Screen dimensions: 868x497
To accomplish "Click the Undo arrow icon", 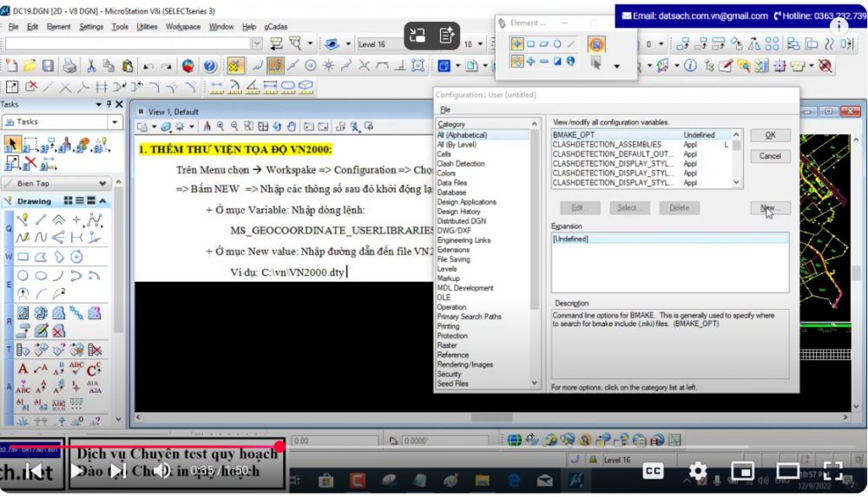I will [x=148, y=67].
